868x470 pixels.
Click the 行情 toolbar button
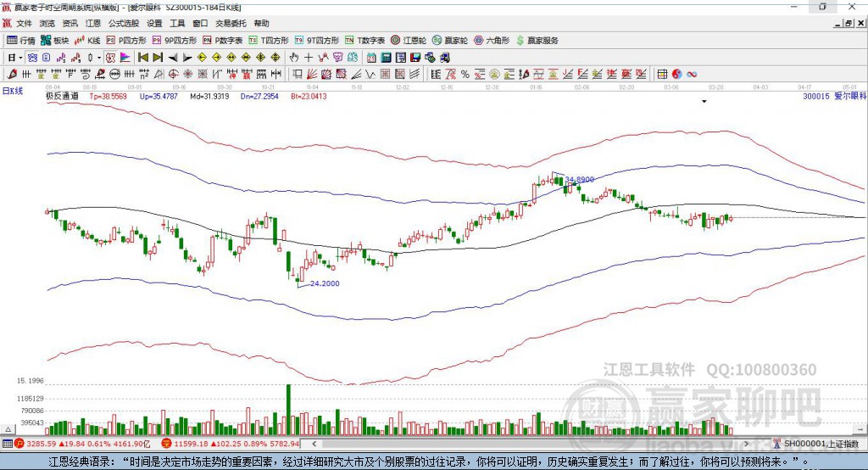(x=21, y=41)
